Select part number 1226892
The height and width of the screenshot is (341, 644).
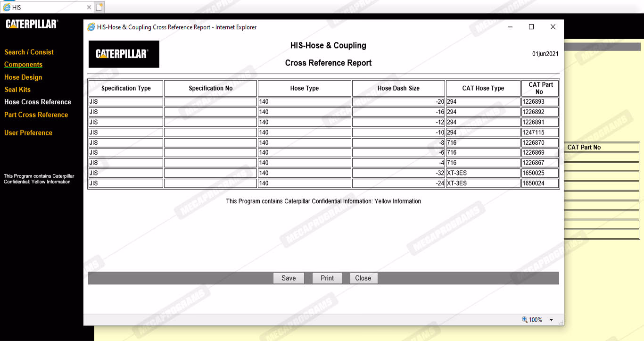[540, 112]
